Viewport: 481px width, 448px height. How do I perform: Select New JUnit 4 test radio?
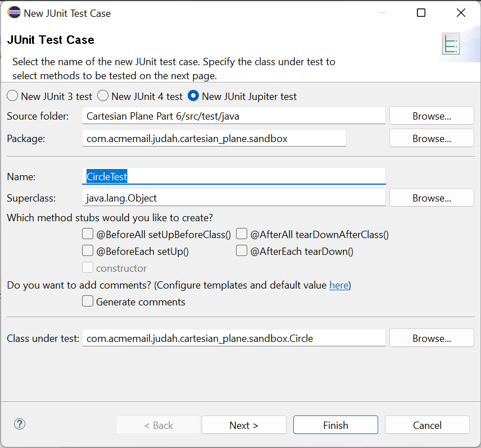103,96
